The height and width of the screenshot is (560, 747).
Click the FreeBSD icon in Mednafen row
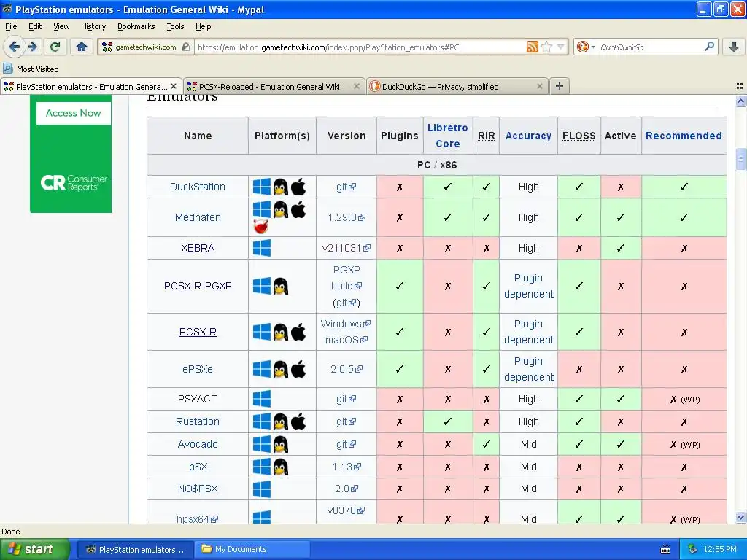click(261, 227)
